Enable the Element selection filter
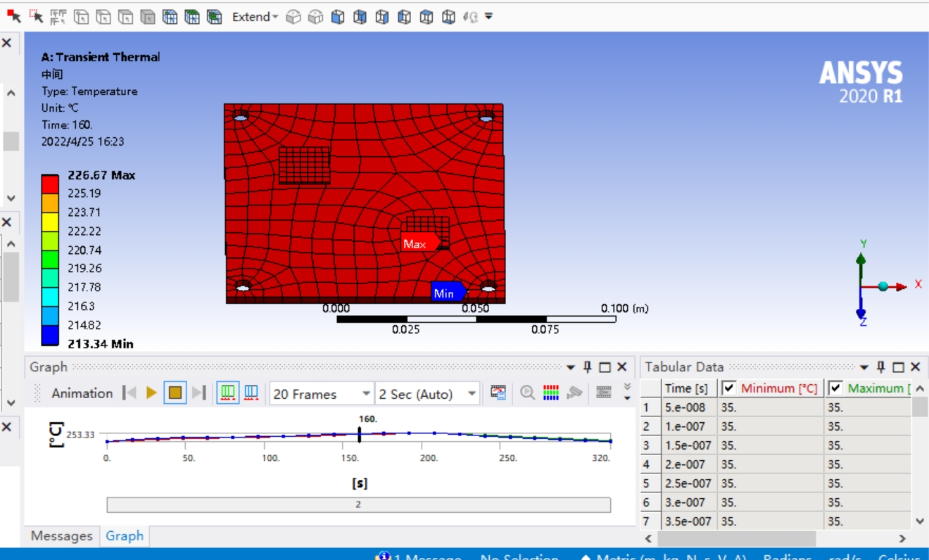The image size is (929, 560). (215, 16)
